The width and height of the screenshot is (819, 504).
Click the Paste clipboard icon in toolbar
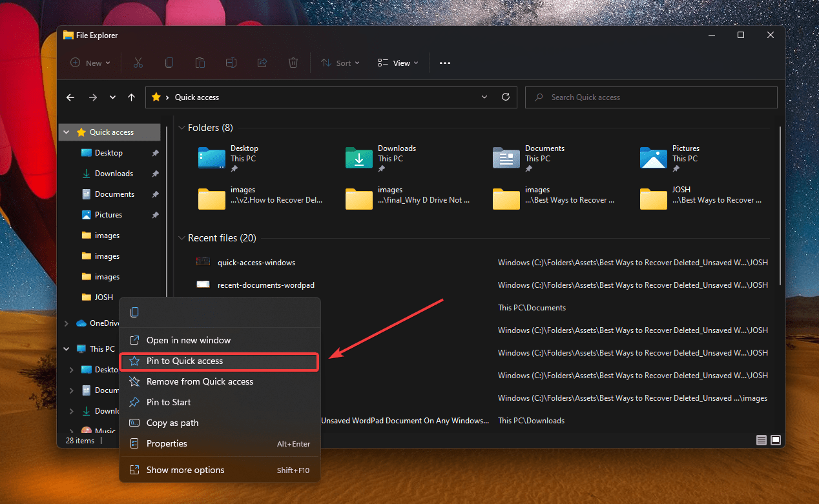tap(200, 63)
